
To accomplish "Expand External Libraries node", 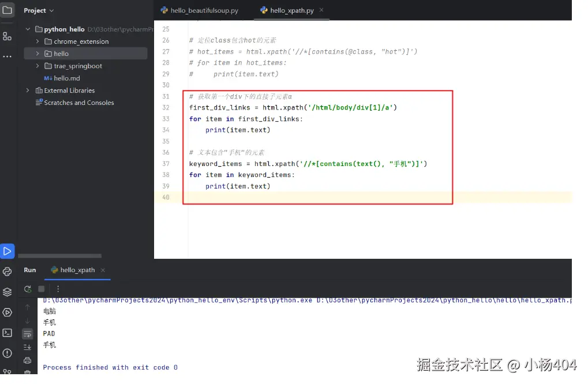I will click(28, 91).
